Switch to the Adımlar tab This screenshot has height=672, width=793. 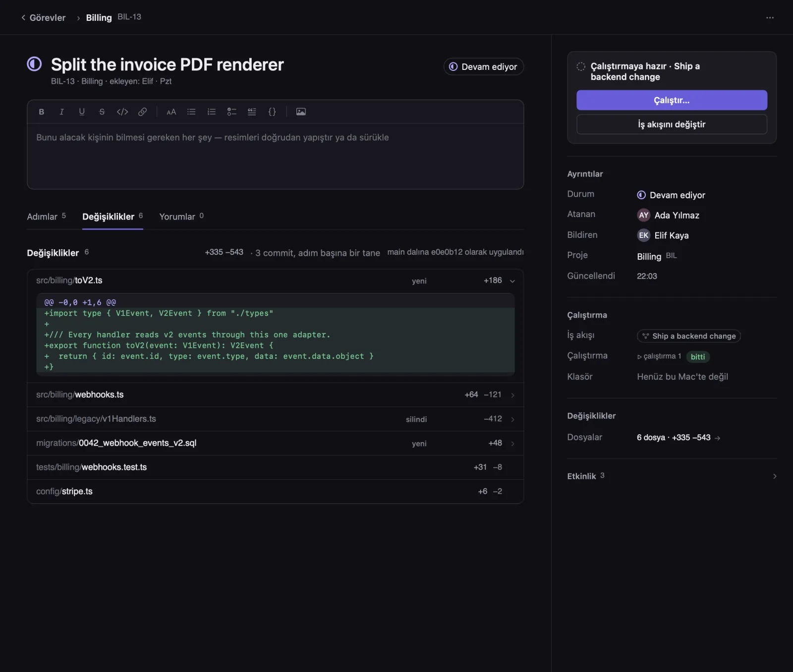tap(47, 217)
